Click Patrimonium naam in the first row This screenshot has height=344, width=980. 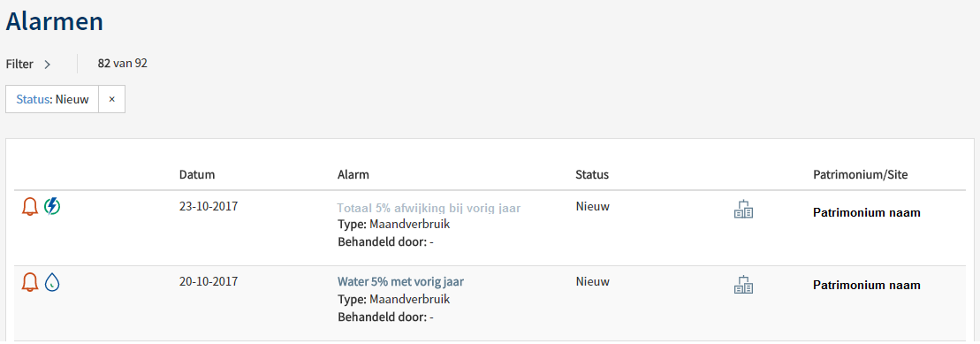[866, 212]
